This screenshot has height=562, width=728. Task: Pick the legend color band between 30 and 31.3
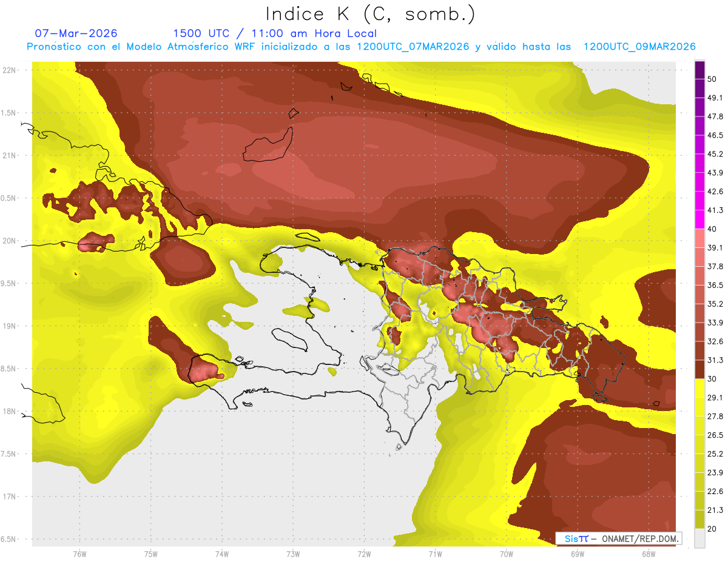pyautogui.click(x=699, y=369)
